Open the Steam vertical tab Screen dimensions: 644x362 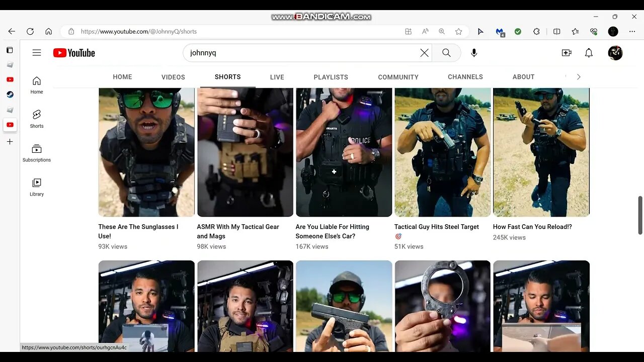pos(10,95)
